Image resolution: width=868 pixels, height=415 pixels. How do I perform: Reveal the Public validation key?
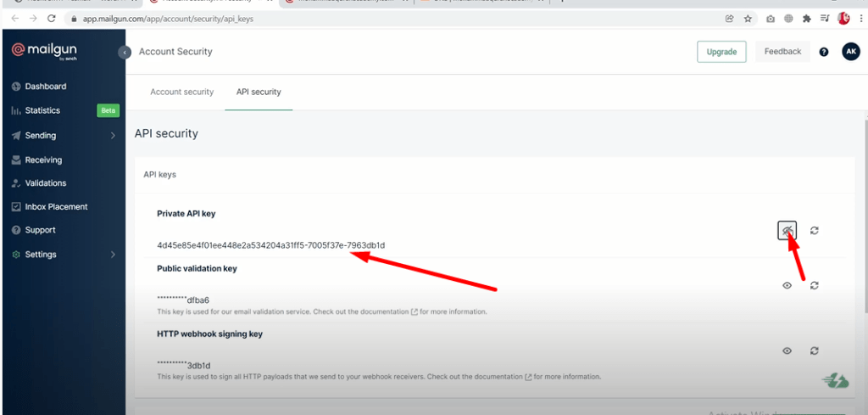(787, 285)
